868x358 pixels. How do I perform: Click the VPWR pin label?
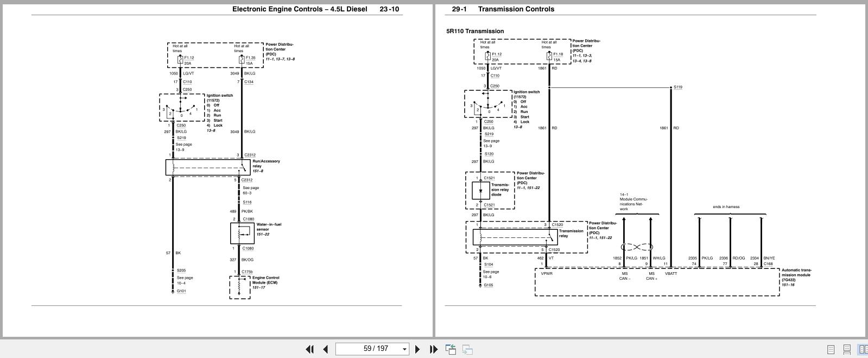547,274
